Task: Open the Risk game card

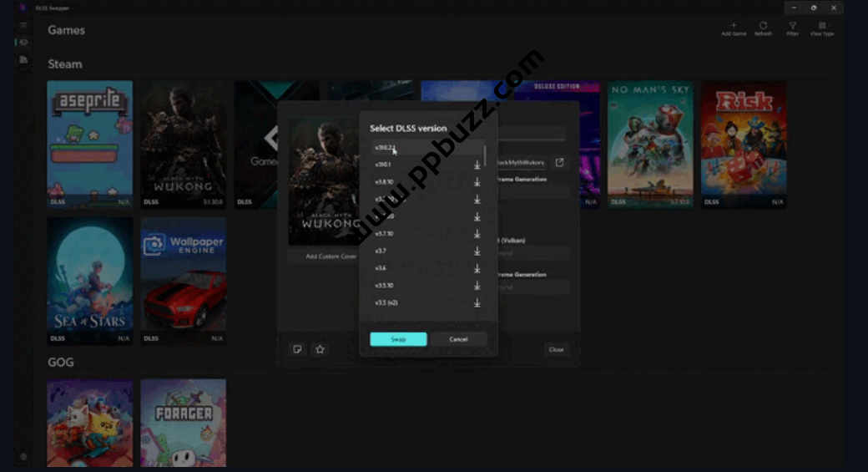Action: (x=744, y=144)
